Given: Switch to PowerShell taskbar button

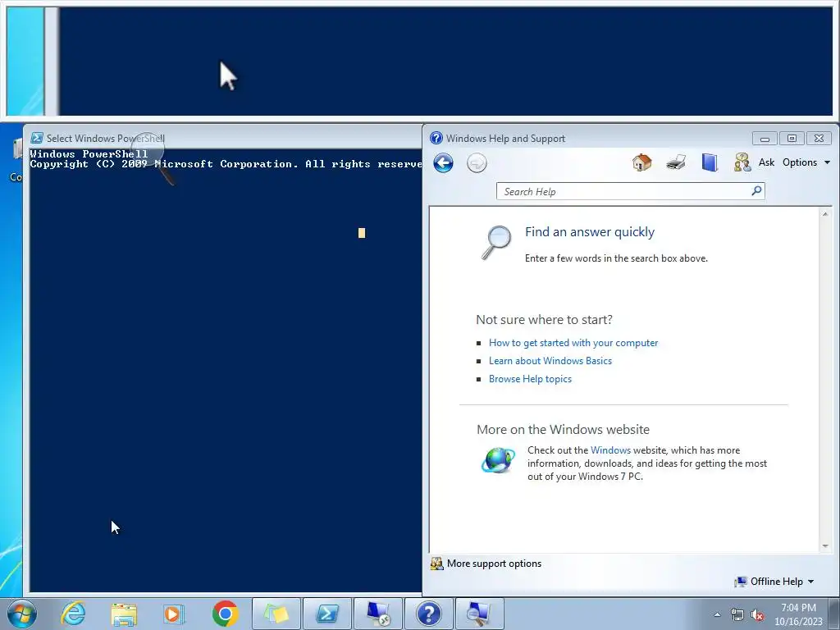Looking at the screenshot, I should [327, 614].
